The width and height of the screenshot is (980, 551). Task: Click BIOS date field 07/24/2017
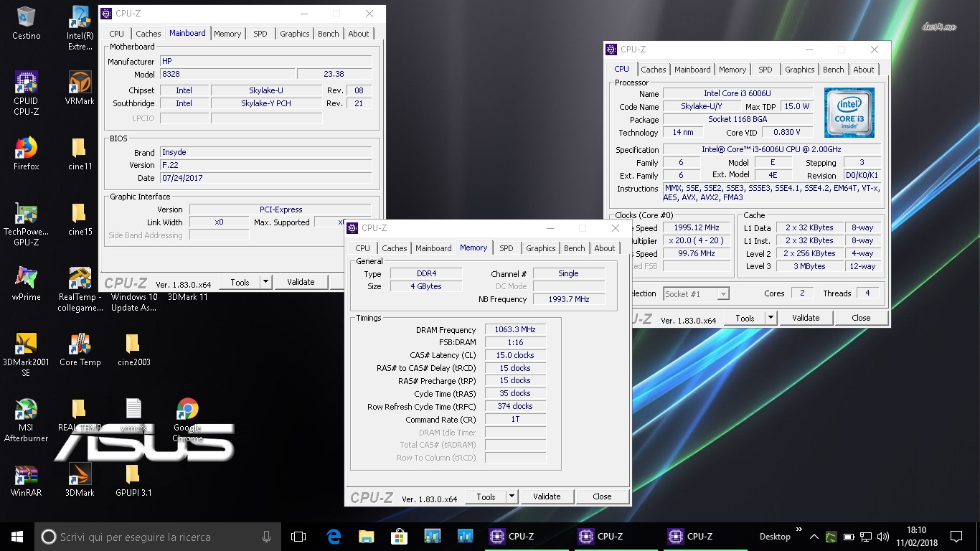point(265,178)
